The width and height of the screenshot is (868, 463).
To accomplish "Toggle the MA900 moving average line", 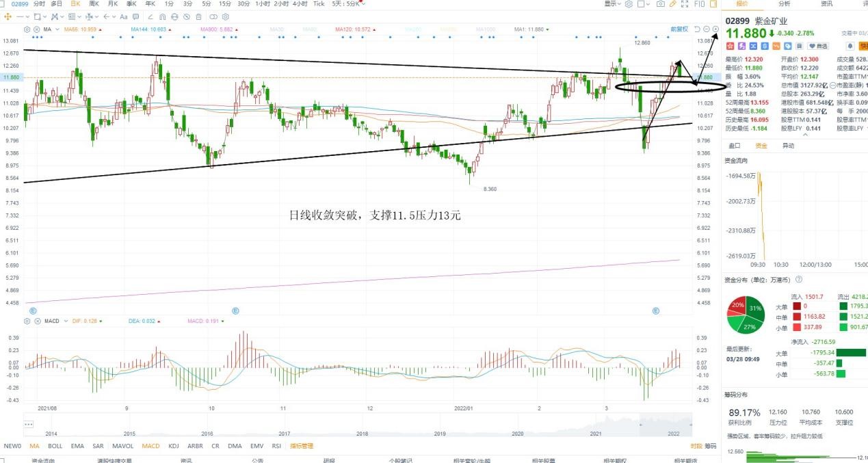I will point(219,29).
